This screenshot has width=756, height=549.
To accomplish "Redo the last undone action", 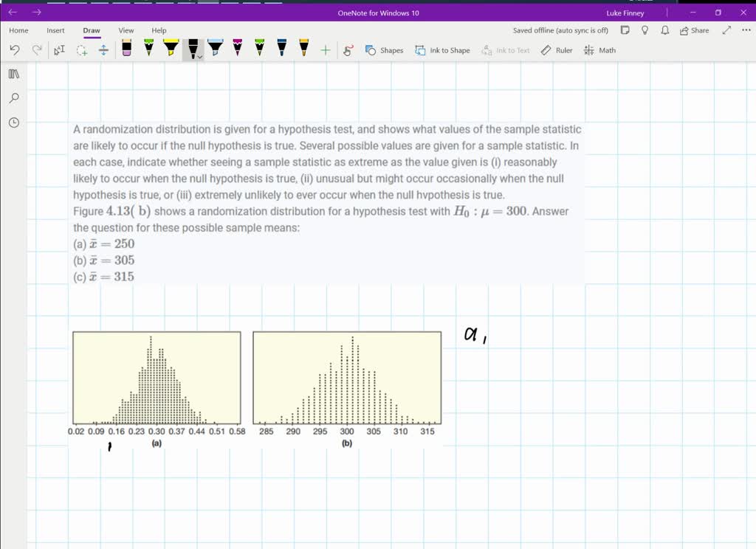I will pos(37,49).
